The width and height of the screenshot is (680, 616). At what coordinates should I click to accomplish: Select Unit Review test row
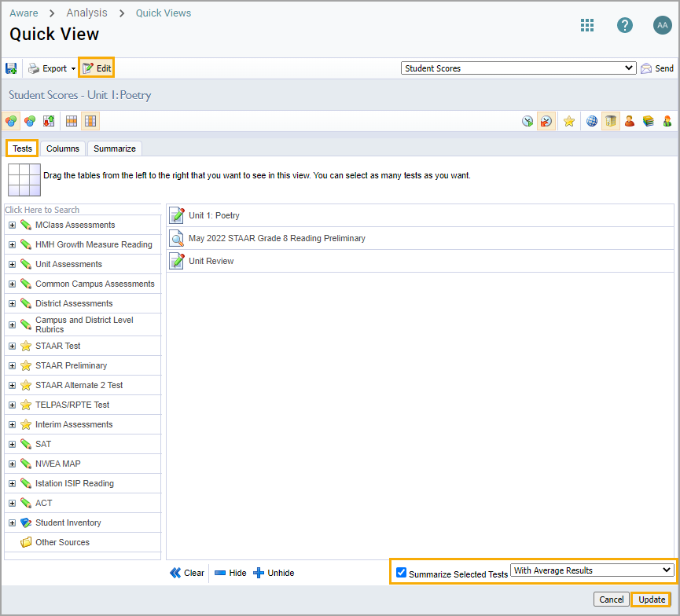[x=420, y=261]
